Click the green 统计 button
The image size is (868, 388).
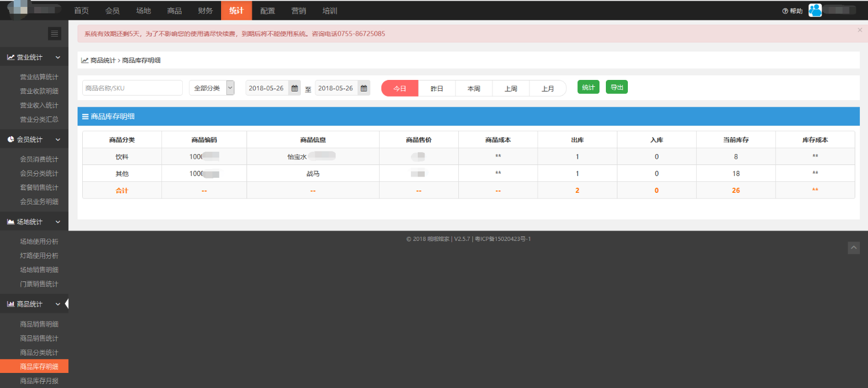click(589, 87)
